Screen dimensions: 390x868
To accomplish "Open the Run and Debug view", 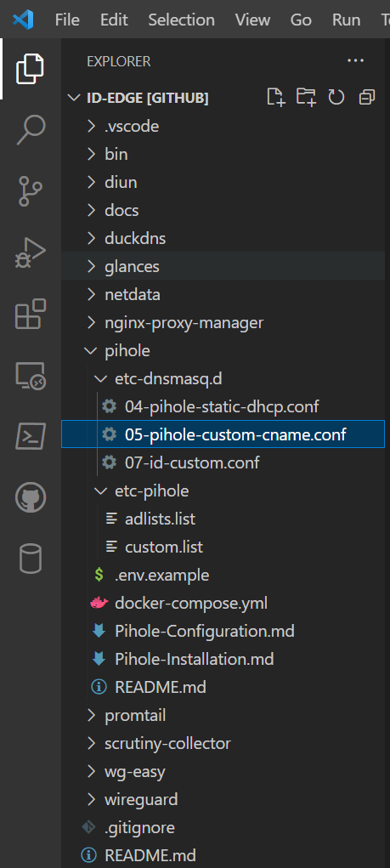I will coord(31,253).
